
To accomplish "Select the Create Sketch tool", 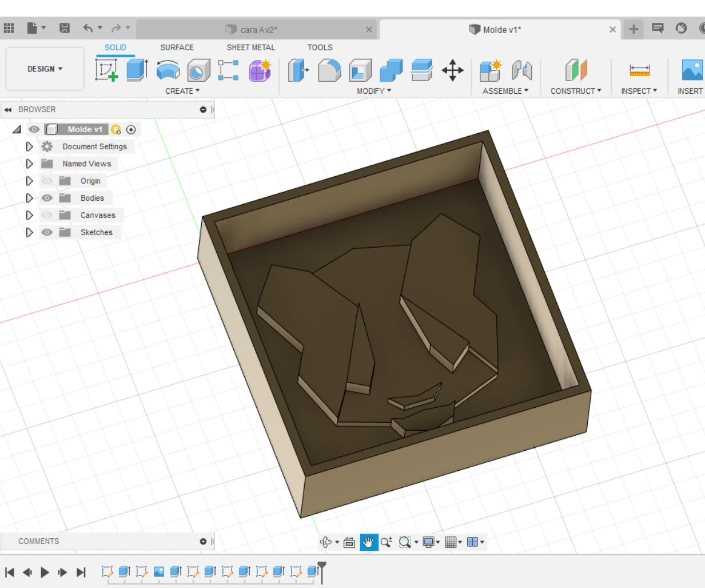I will click(107, 69).
